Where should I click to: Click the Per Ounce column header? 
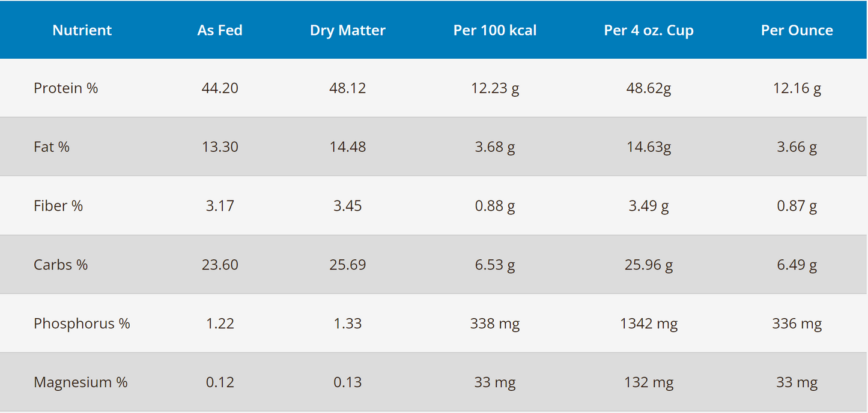coord(797,30)
